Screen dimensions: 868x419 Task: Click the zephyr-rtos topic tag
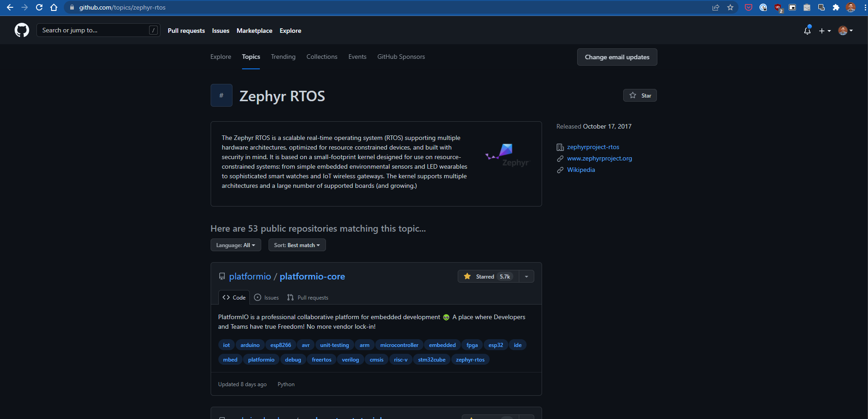(x=470, y=359)
